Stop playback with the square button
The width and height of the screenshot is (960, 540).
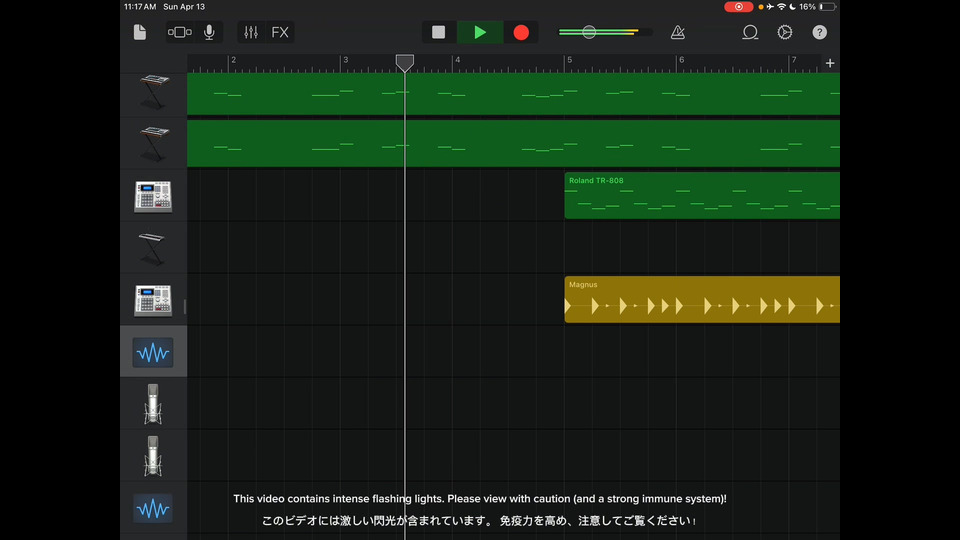[438, 32]
